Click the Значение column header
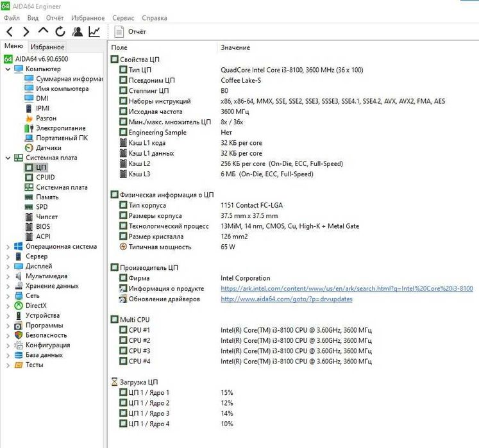The height and width of the screenshot is (448, 479). (235, 47)
